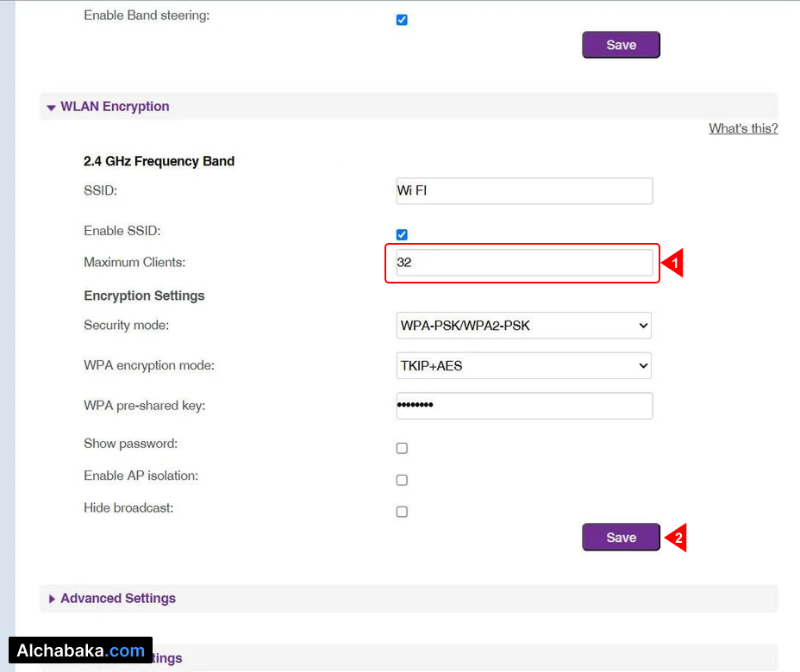800x672 pixels.
Task: Save the WLAN Encryption settings
Action: click(x=621, y=537)
